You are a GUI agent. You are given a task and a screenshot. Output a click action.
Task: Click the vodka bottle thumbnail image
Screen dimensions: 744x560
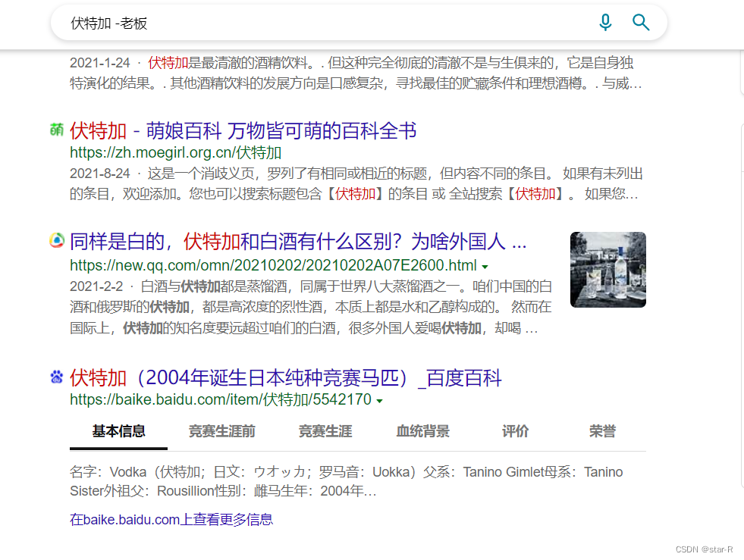(607, 269)
